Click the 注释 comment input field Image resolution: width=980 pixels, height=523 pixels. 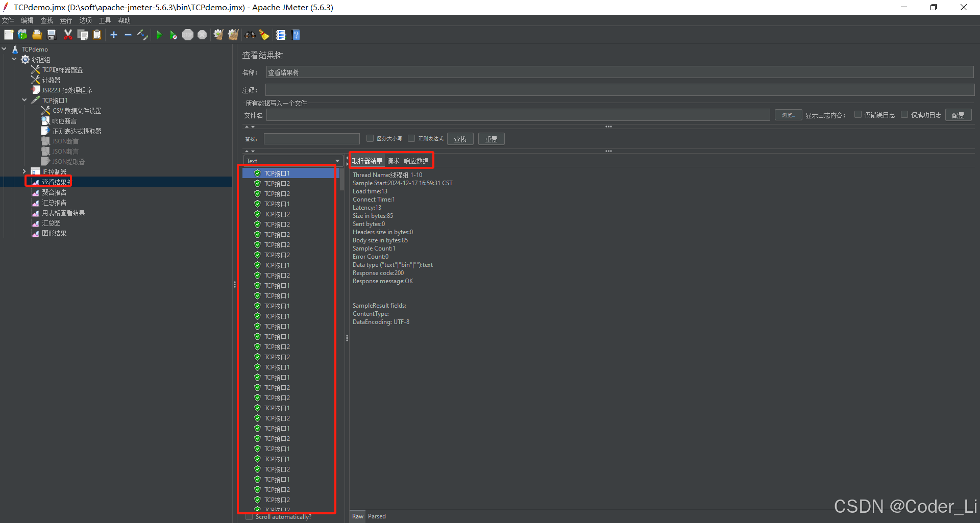click(x=620, y=90)
